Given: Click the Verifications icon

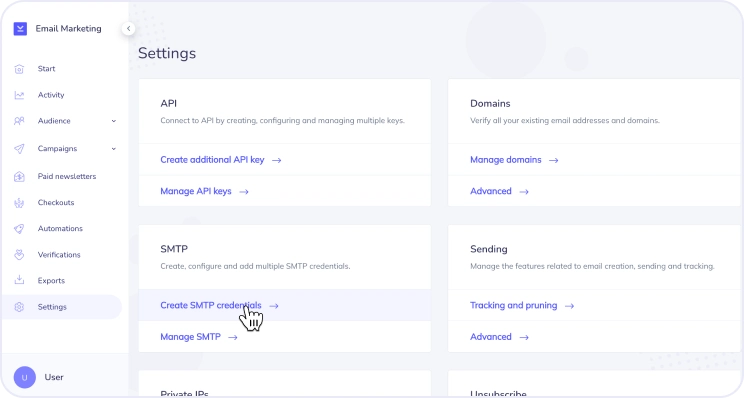Looking at the screenshot, I should click(x=19, y=255).
